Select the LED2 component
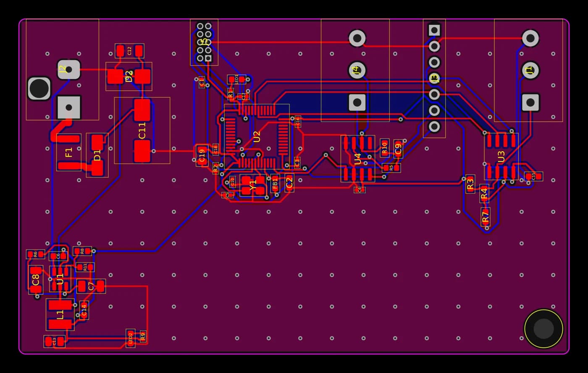The image size is (588, 373). [x=131, y=338]
